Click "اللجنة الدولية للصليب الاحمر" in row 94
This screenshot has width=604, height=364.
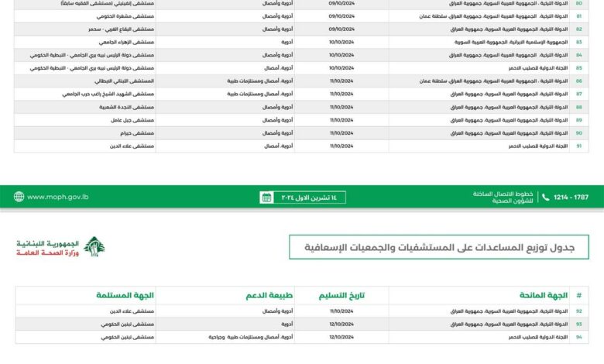[538, 337]
